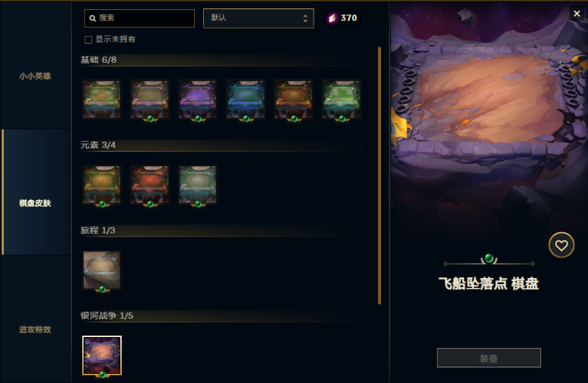Choose the red fire arena in 元素
This screenshot has width=588, height=383.
[149, 185]
